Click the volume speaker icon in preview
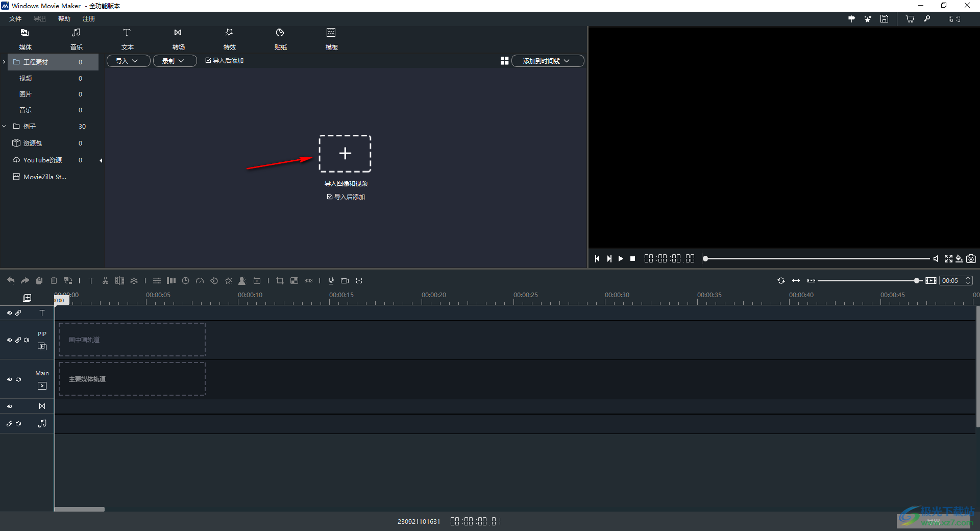 coord(936,259)
